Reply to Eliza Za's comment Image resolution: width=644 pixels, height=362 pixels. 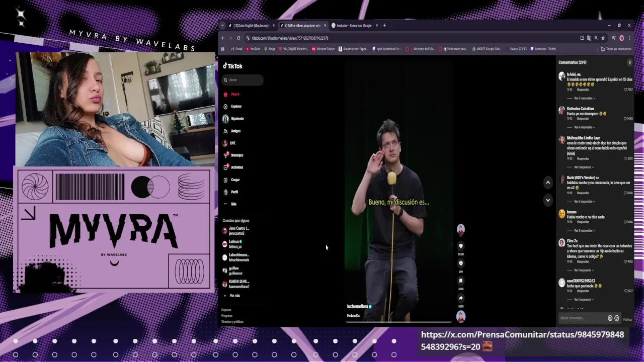(x=583, y=262)
